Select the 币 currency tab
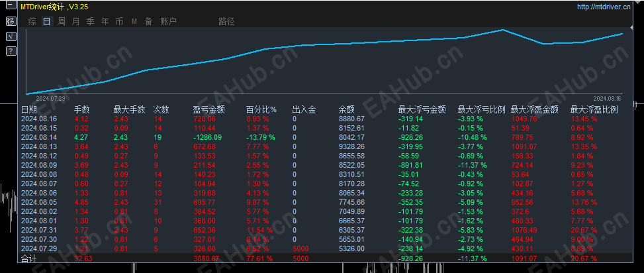This screenshot has height=273, width=644. tap(119, 21)
